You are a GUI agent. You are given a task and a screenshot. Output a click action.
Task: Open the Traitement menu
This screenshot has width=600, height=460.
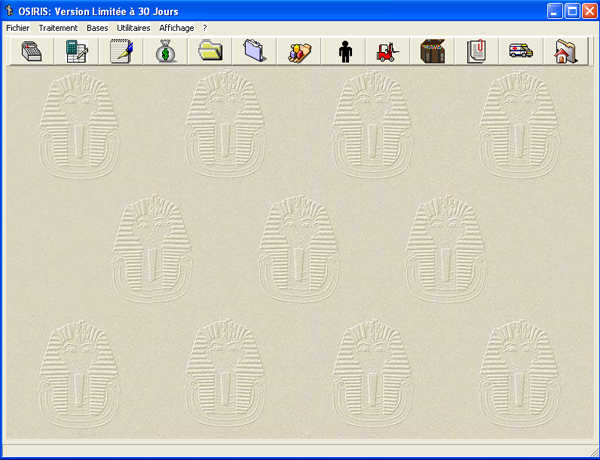(x=58, y=28)
